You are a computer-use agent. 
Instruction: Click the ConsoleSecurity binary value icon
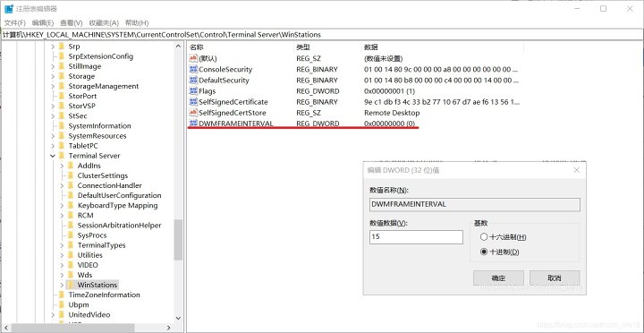point(193,70)
